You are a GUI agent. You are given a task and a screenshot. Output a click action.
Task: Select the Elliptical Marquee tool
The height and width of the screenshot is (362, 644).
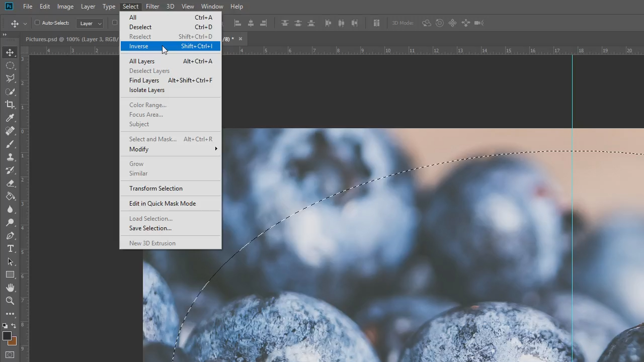(x=10, y=65)
